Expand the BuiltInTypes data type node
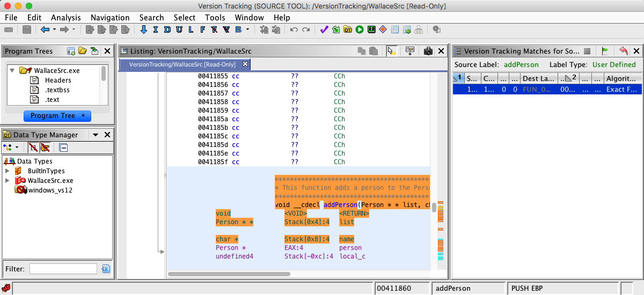This screenshot has height=295, width=644. (x=8, y=171)
